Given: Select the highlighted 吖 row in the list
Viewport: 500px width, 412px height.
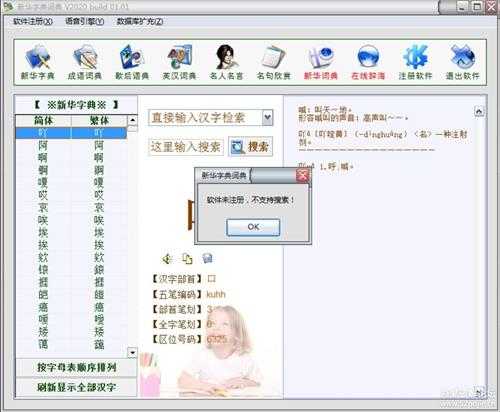Looking at the screenshot, I should (x=71, y=133).
